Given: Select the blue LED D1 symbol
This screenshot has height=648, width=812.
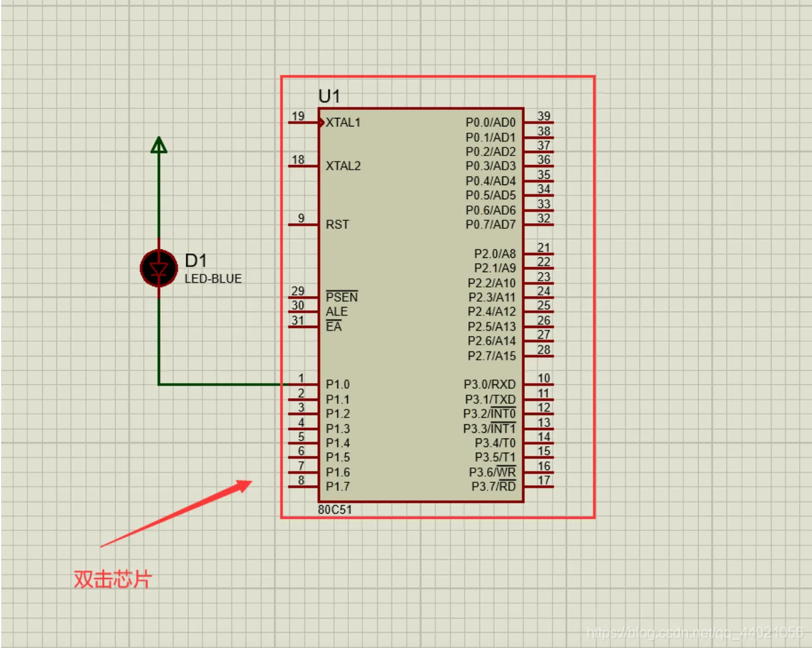Looking at the screenshot, I should 159,268.
